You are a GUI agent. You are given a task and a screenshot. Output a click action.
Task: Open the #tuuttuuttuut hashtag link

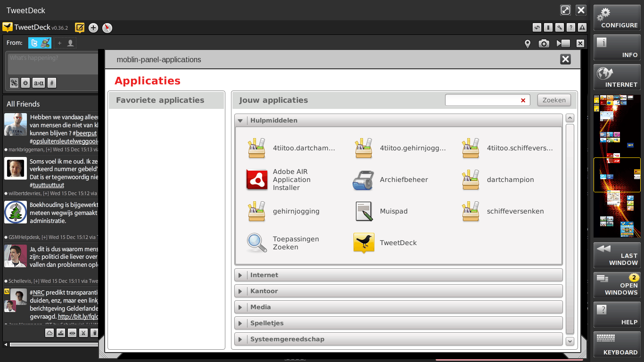47,185
